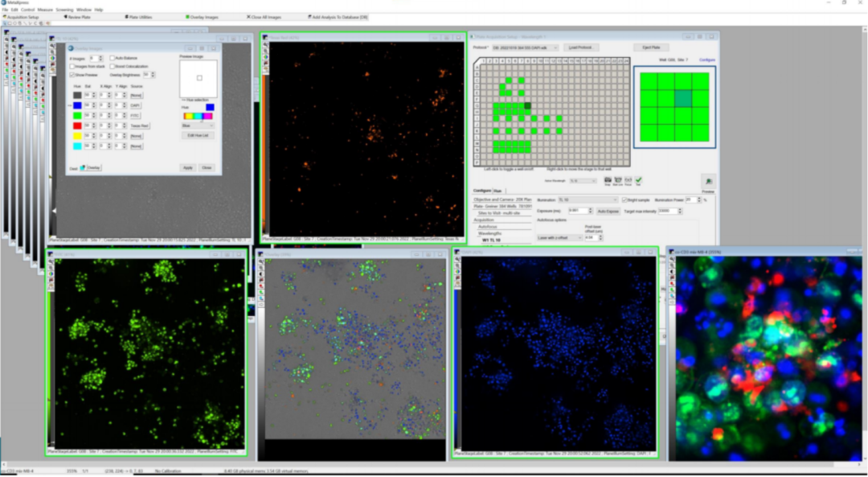Click the Start Live icon

coord(617,180)
